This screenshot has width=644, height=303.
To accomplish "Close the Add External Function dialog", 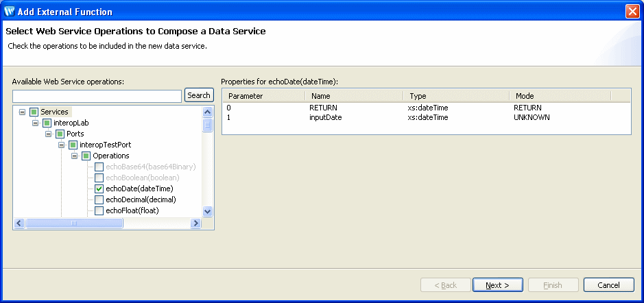I will (632, 12).
